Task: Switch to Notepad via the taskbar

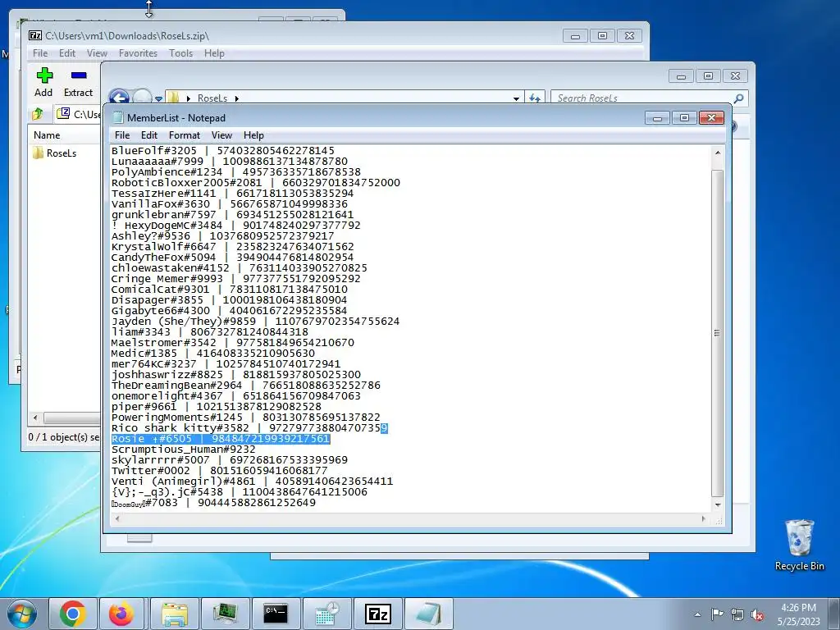Action: [x=428, y=614]
